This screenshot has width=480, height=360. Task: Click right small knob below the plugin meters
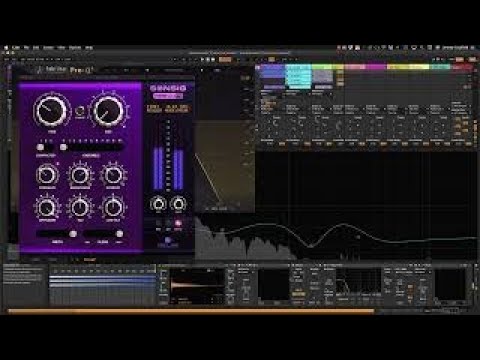click(x=178, y=203)
